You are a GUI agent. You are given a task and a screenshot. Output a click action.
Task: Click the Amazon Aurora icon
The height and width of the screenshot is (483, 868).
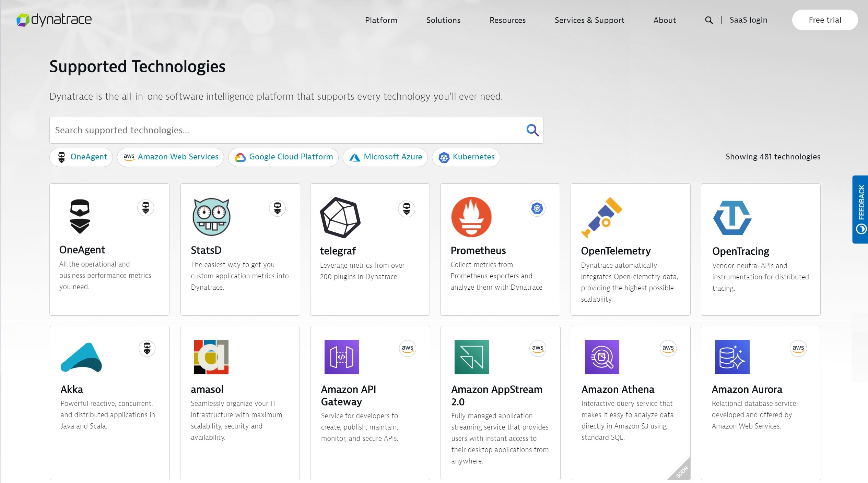coord(732,357)
